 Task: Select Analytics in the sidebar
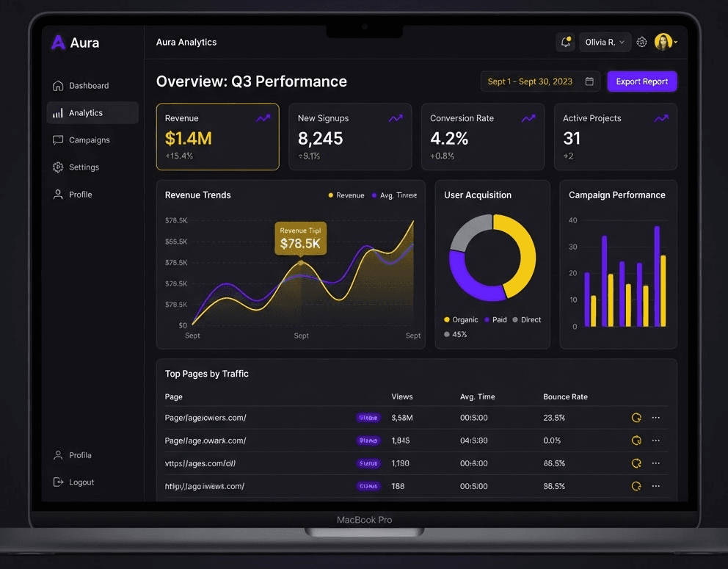click(x=92, y=113)
